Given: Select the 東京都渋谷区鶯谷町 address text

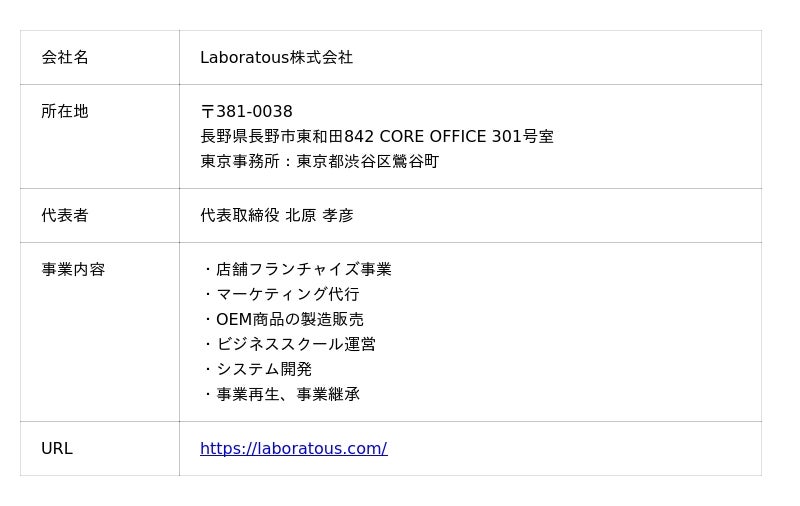Looking at the screenshot, I should click(x=367, y=162).
